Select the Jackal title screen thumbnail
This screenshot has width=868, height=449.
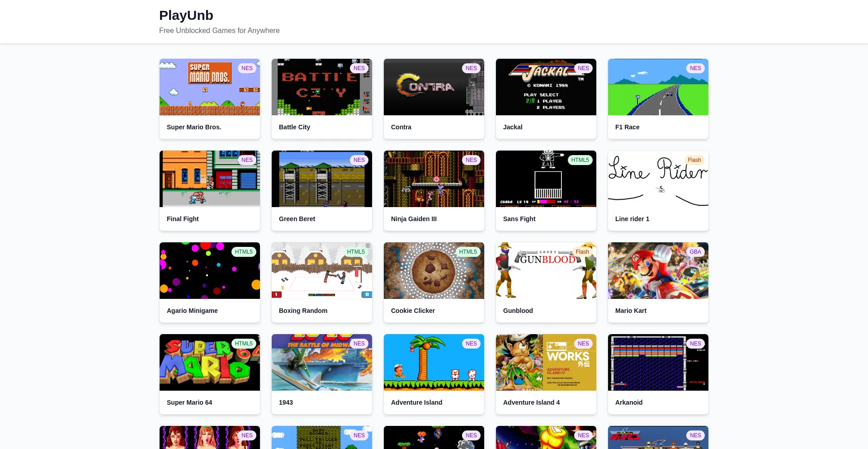546,87
